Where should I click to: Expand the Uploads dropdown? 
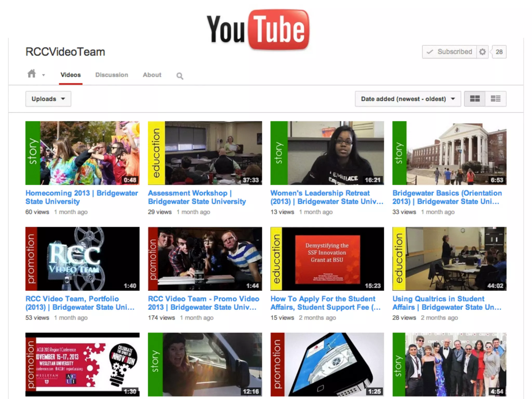click(x=48, y=99)
